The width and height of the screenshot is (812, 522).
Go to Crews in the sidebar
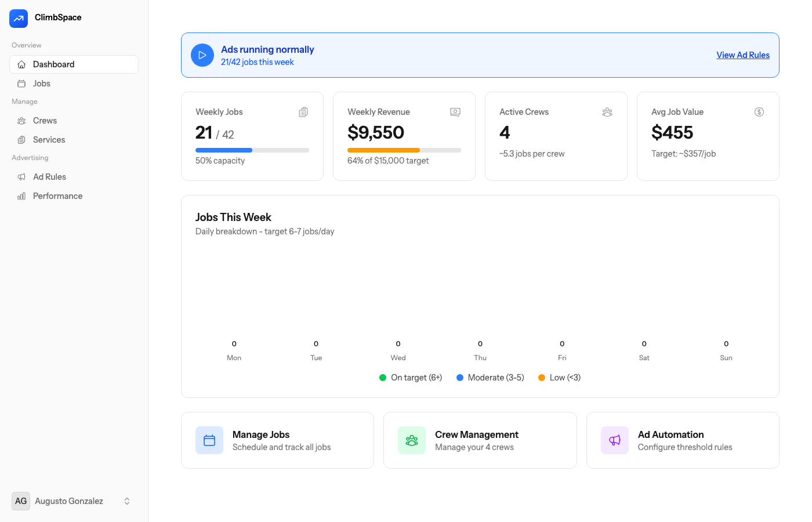[45, 121]
